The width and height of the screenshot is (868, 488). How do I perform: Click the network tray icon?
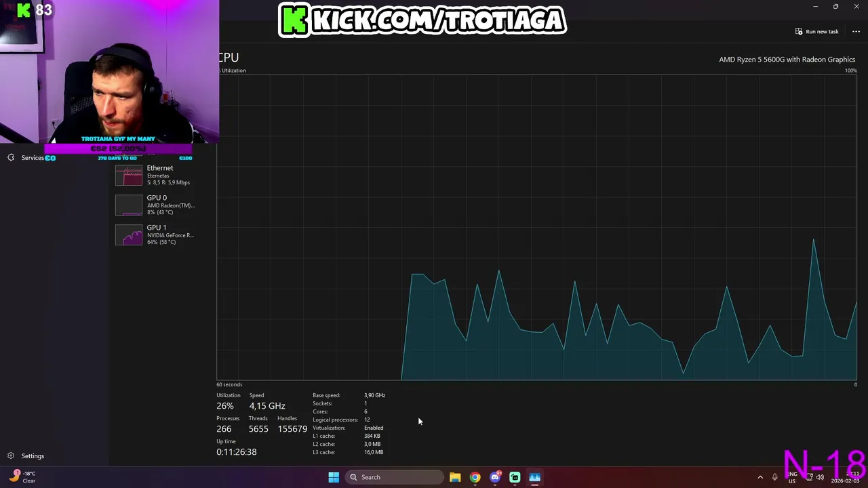tap(808, 477)
